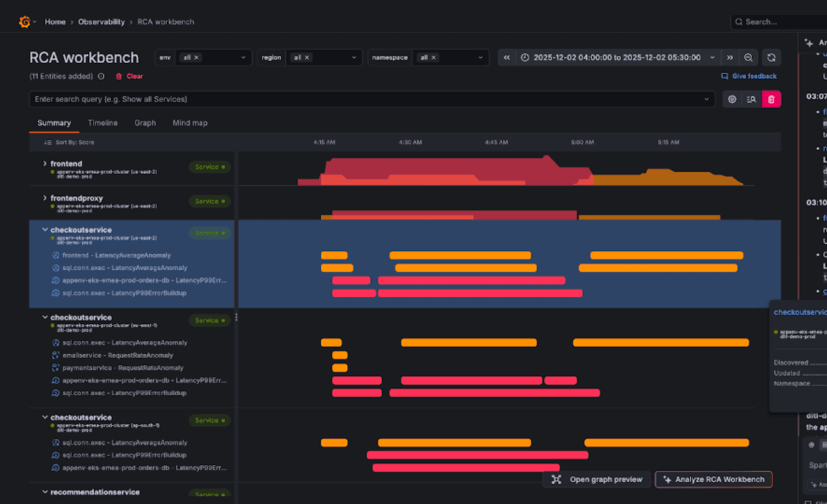Image resolution: width=827 pixels, height=504 pixels.
Task: Click the RCA workbench heading
Action: tap(84, 57)
